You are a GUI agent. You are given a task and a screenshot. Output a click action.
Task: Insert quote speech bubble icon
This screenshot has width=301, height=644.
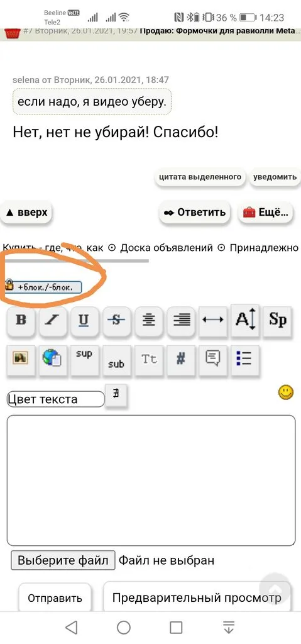click(x=213, y=359)
